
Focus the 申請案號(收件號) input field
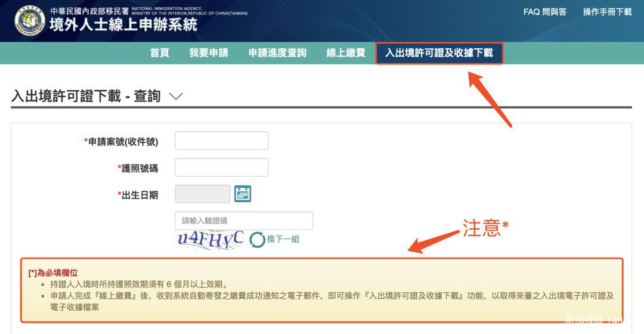(221, 141)
